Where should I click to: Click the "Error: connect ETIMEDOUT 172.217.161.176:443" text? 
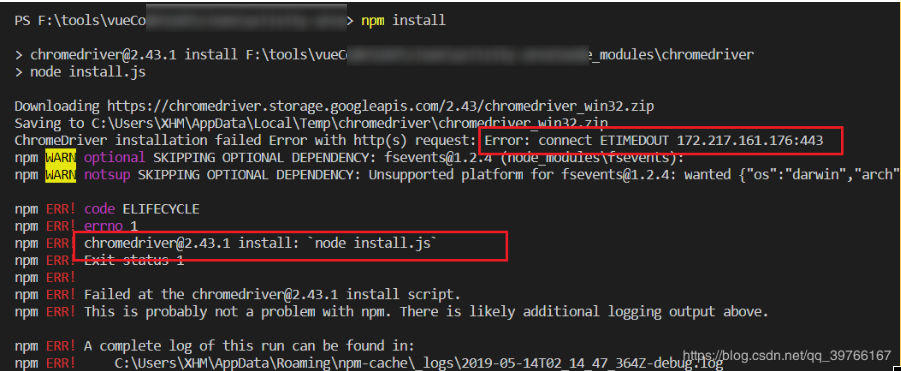(x=654, y=140)
